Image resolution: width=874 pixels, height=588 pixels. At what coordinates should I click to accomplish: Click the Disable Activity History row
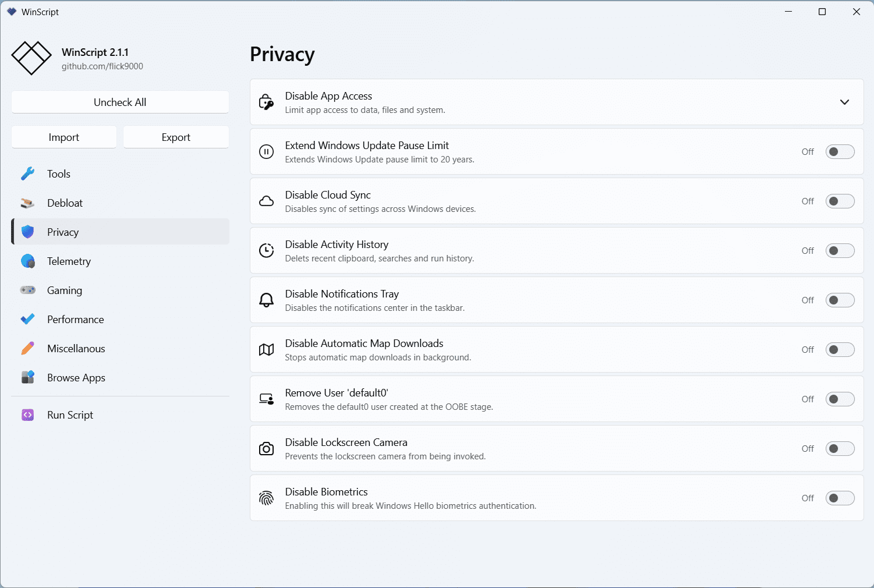[524, 251]
